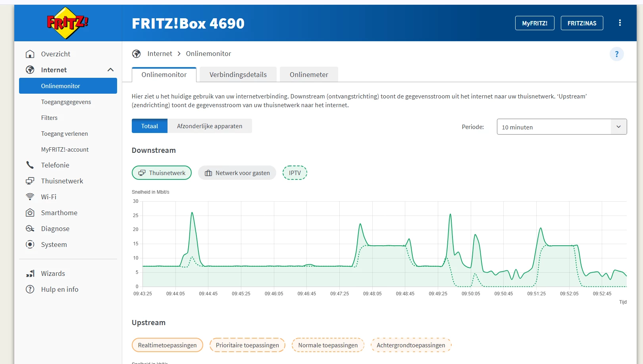Viewport: 643px width, 364px height.
Task: Switch to the Onlinemonitor tab
Action: pos(164,75)
